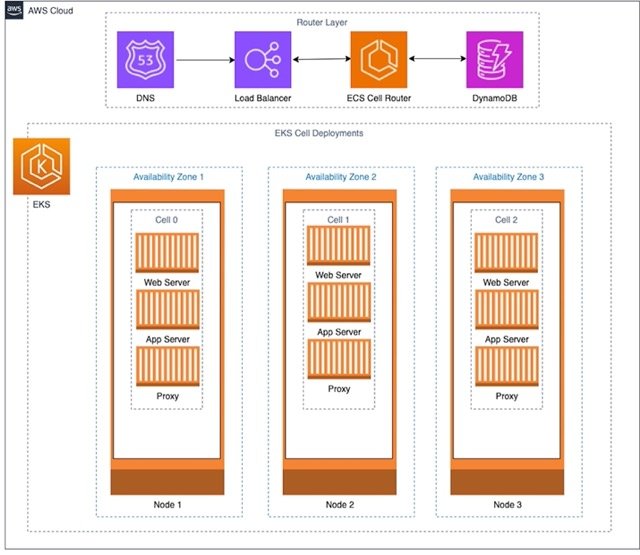This screenshot has width=640, height=555.
Task: Click 'App Server' text in Cell 1
Action: tap(339, 332)
